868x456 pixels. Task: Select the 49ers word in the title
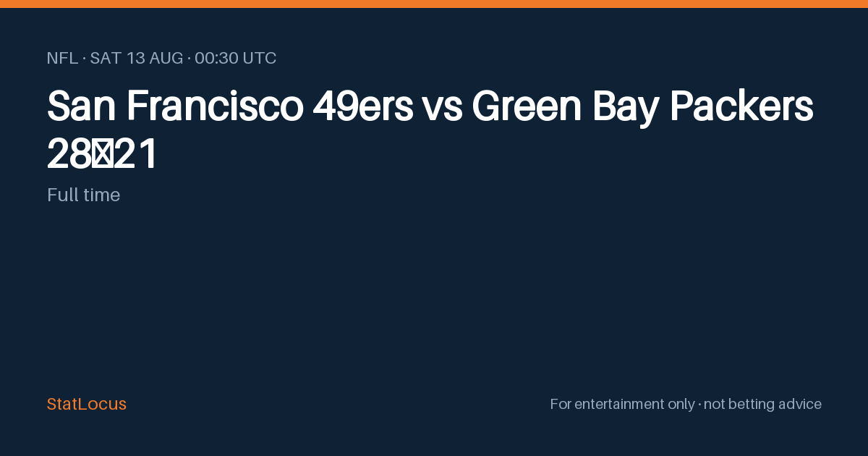tap(363, 106)
